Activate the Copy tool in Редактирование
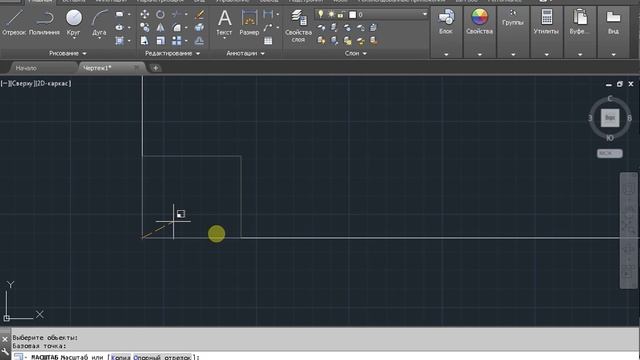Viewport: 640px width, 360px height. (x=144, y=28)
